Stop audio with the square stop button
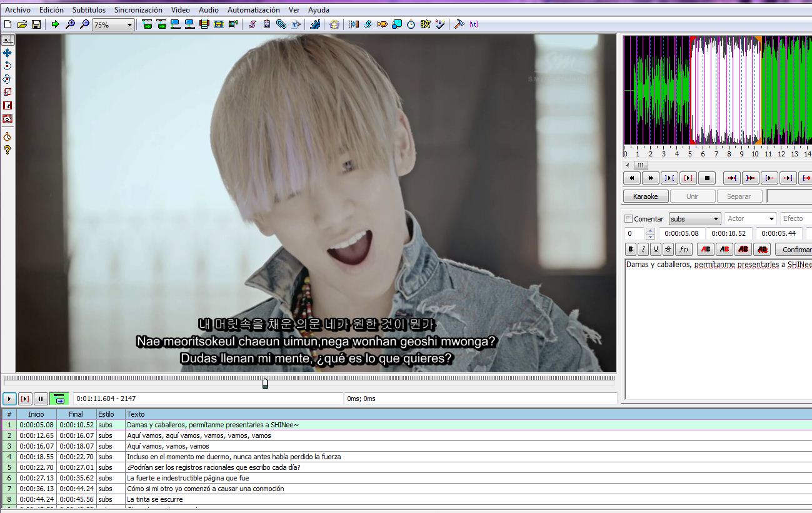812x513 pixels. point(706,178)
